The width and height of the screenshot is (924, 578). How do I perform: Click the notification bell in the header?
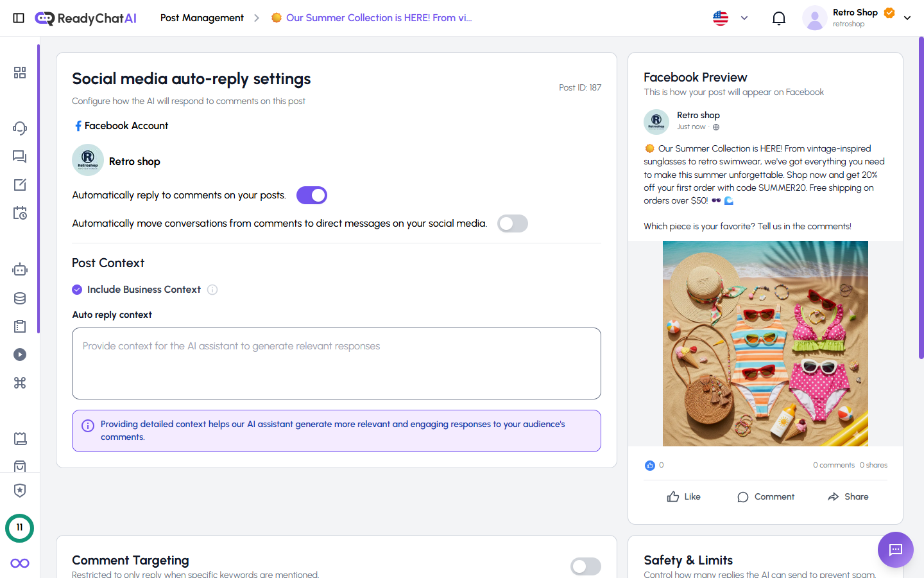pyautogui.click(x=779, y=18)
